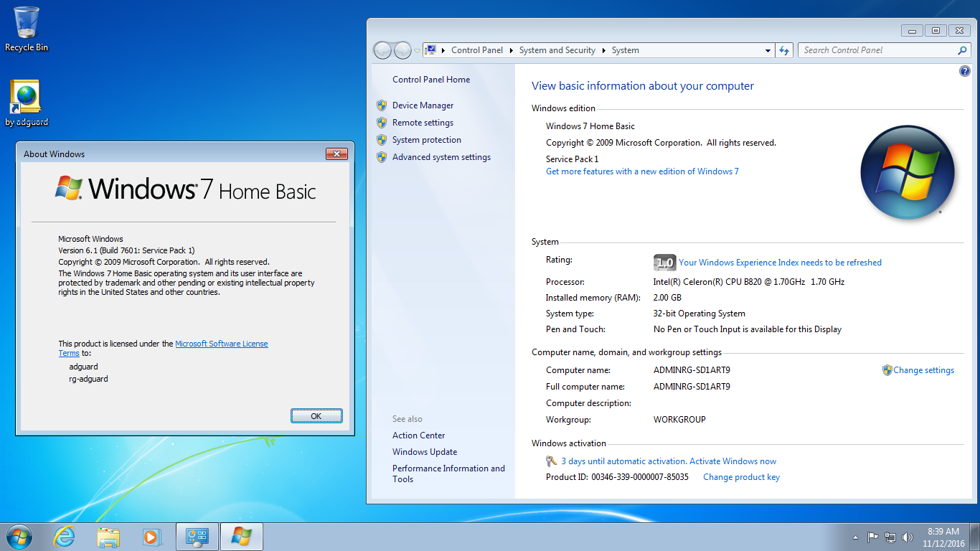Image resolution: width=980 pixels, height=551 pixels.
Task: Click the Advanced system settings shield icon
Action: pyautogui.click(x=382, y=157)
